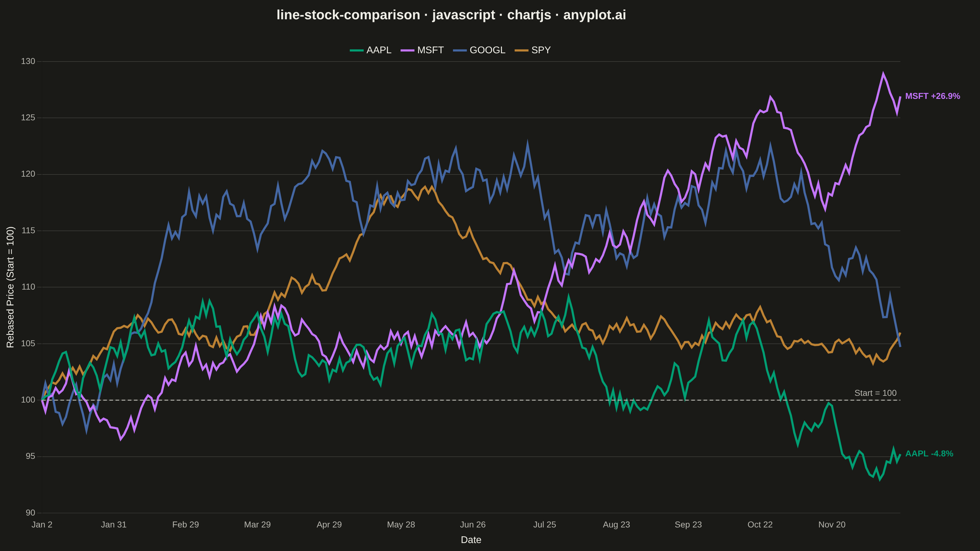The height and width of the screenshot is (551, 980).
Task: Click the 90 y-axis tick label
Action: [x=30, y=513]
